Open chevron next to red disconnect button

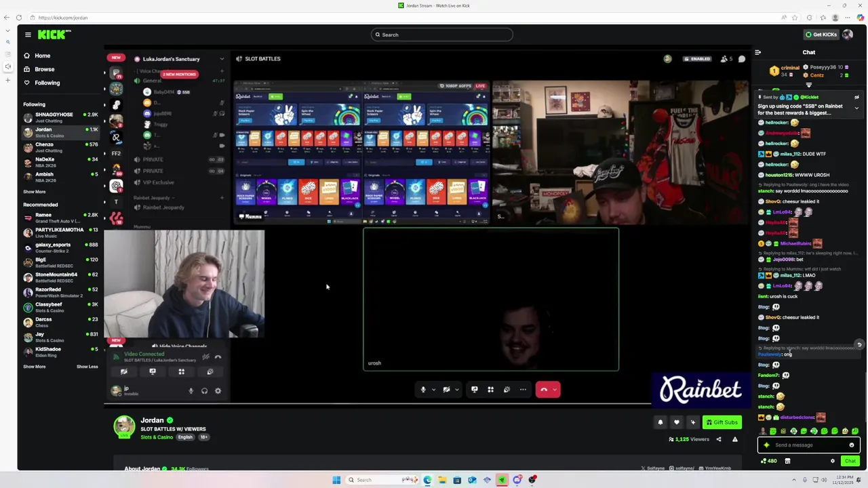(x=555, y=389)
